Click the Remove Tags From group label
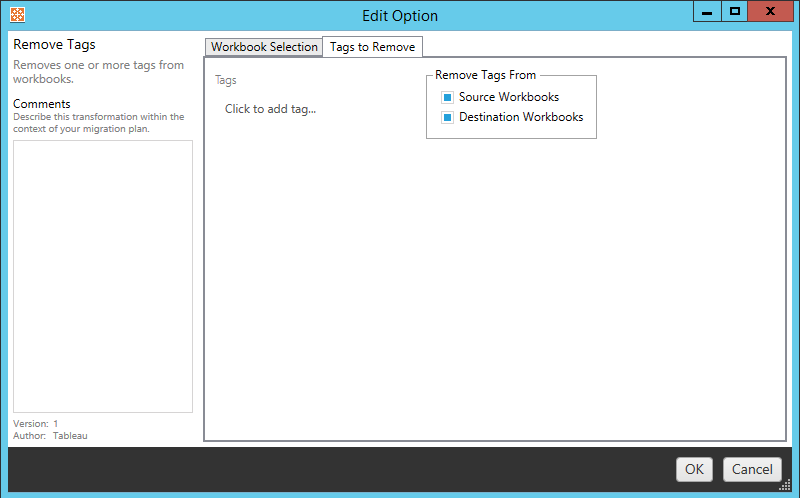This screenshot has height=498, width=800. (x=485, y=76)
